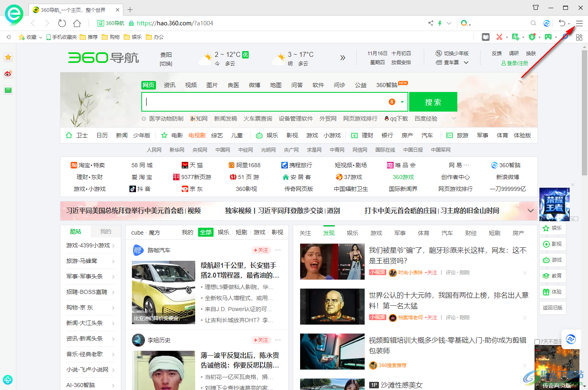This screenshot has width=588, height=390.
Task: Click the 返回旧版 button
Action: pos(553,308)
